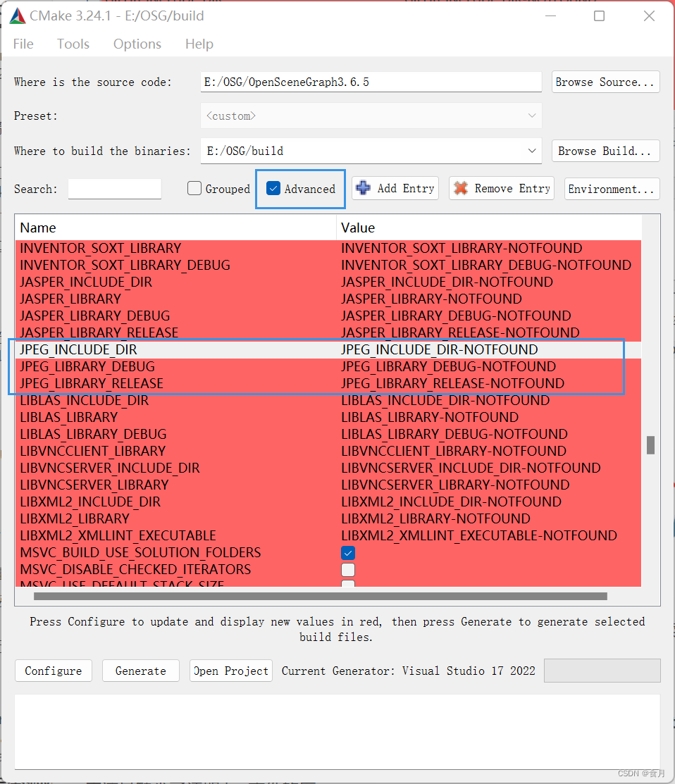The height and width of the screenshot is (784, 675).
Task: Click the Configure button
Action: (54, 671)
